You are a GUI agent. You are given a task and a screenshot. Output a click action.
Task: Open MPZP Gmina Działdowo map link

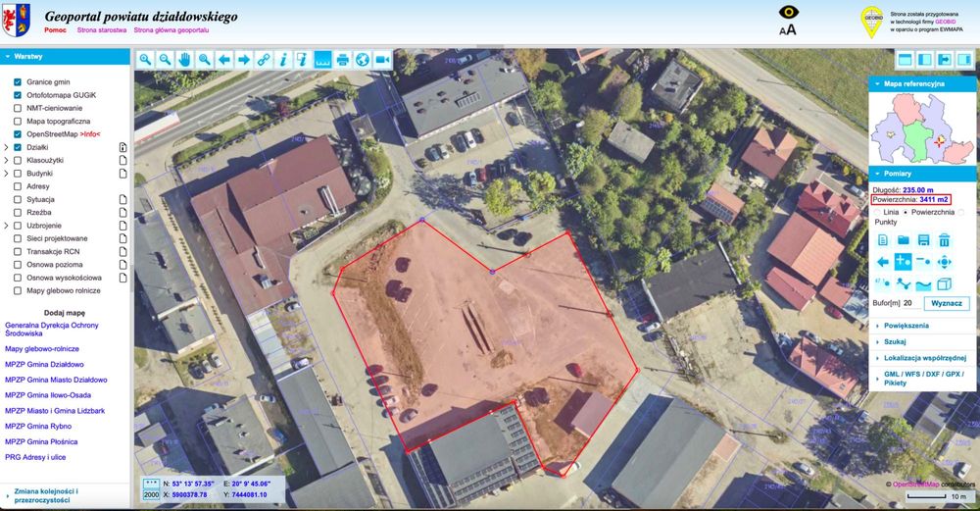pos(44,364)
